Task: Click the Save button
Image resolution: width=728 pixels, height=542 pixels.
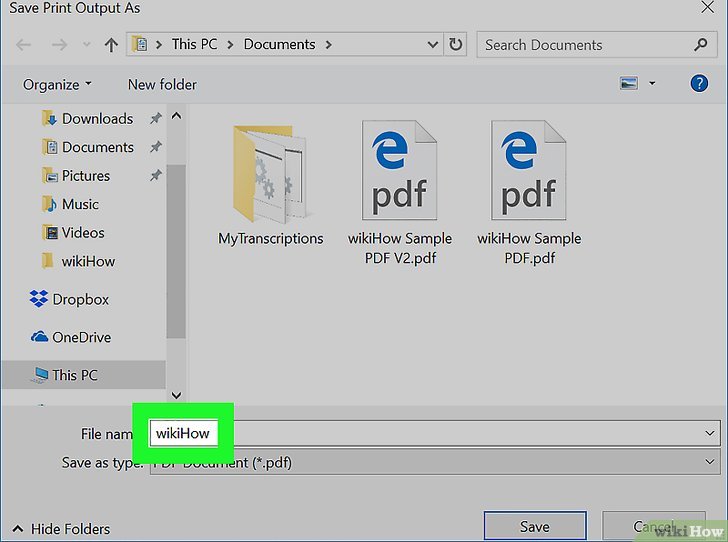Action: point(535,526)
